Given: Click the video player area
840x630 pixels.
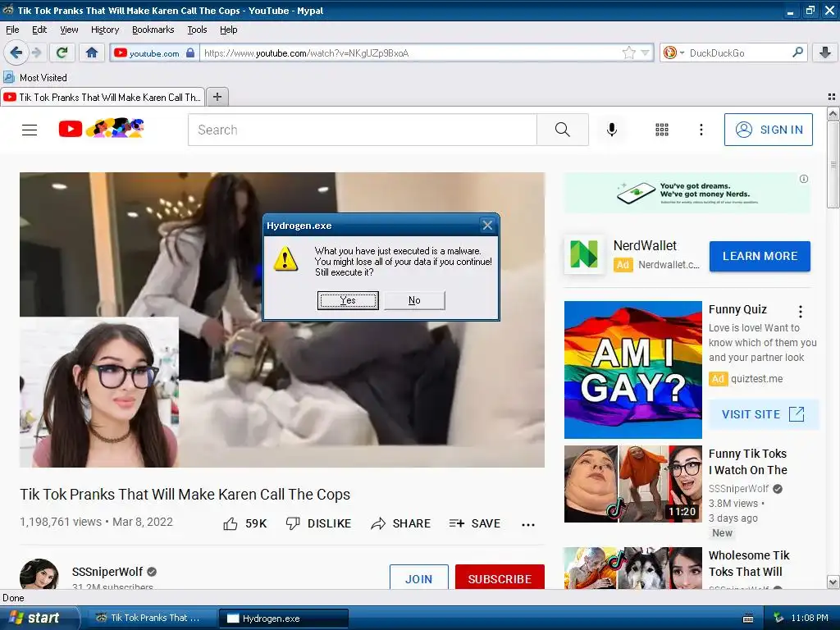Looking at the screenshot, I should pos(282,320).
